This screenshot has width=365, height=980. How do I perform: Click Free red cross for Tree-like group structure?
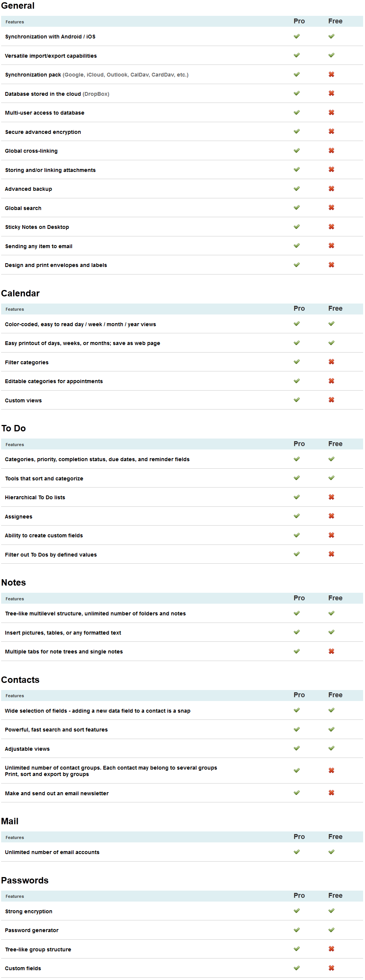(x=331, y=949)
